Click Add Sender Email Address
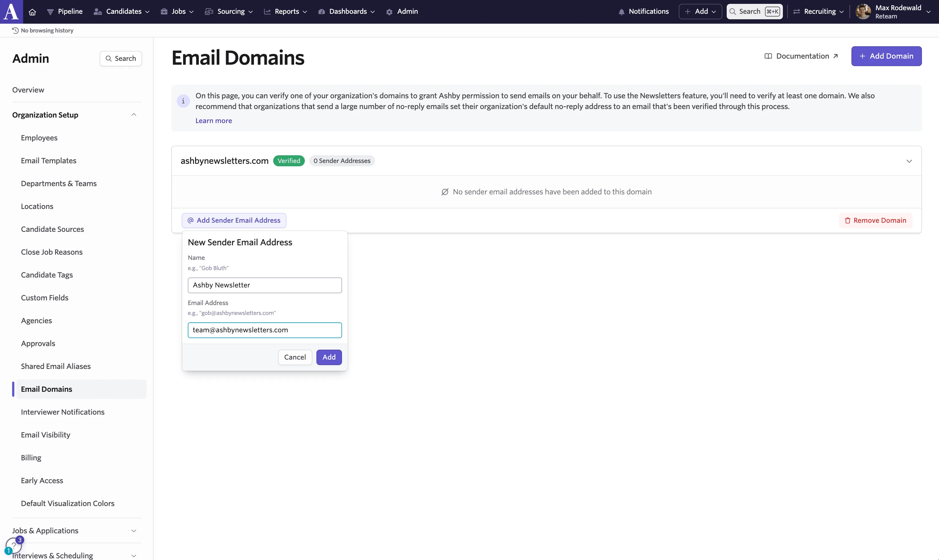This screenshot has height=560, width=939. coord(234,220)
